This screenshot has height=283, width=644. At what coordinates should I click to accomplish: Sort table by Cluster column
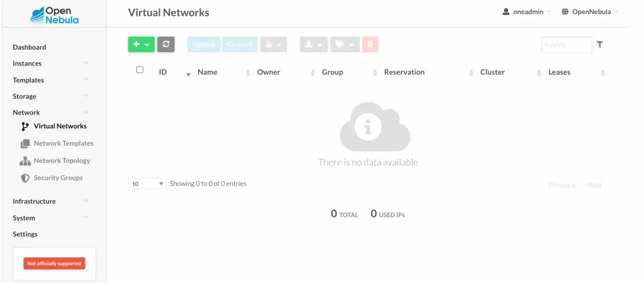492,72
